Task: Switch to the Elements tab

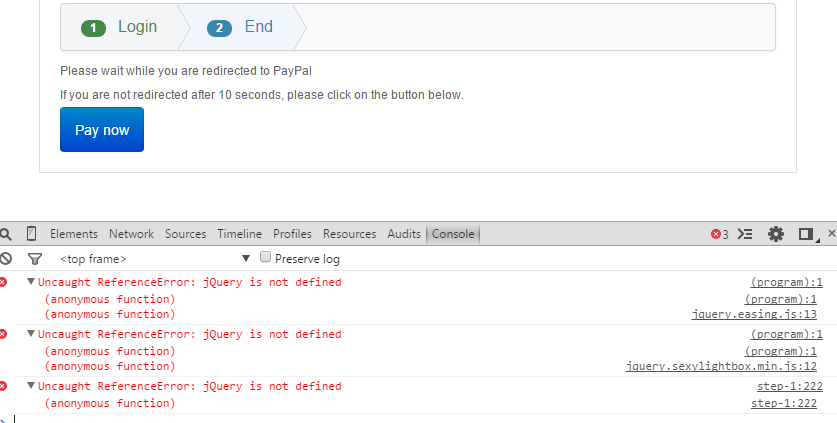Action: pyautogui.click(x=74, y=234)
